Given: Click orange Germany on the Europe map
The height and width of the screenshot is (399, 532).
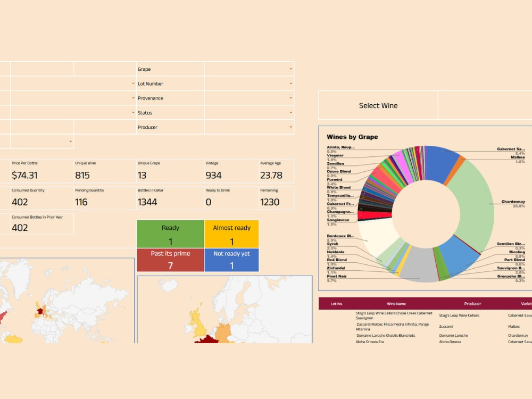Looking at the screenshot, I should click(x=223, y=332).
